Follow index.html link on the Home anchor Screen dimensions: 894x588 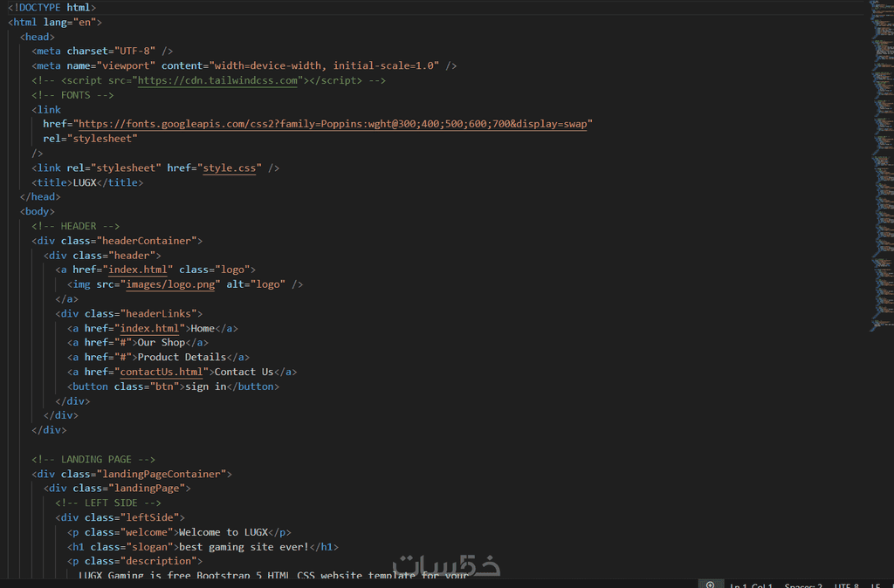tap(149, 328)
